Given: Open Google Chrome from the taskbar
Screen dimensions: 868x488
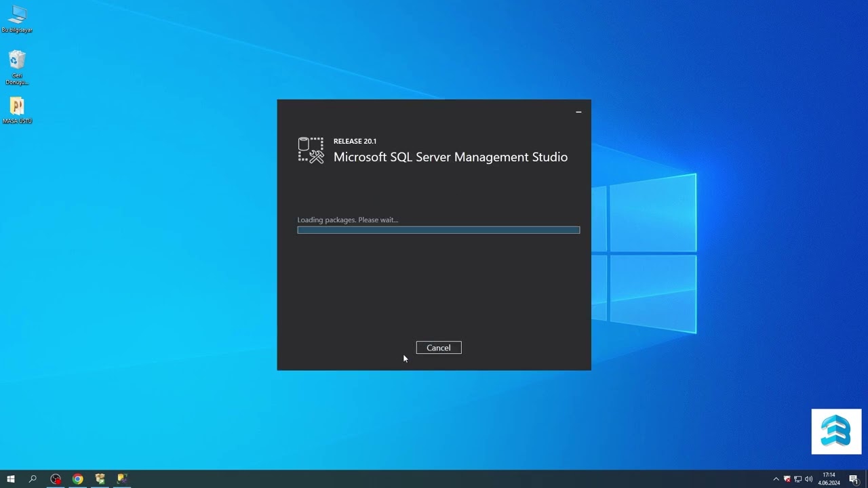Looking at the screenshot, I should [78, 479].
